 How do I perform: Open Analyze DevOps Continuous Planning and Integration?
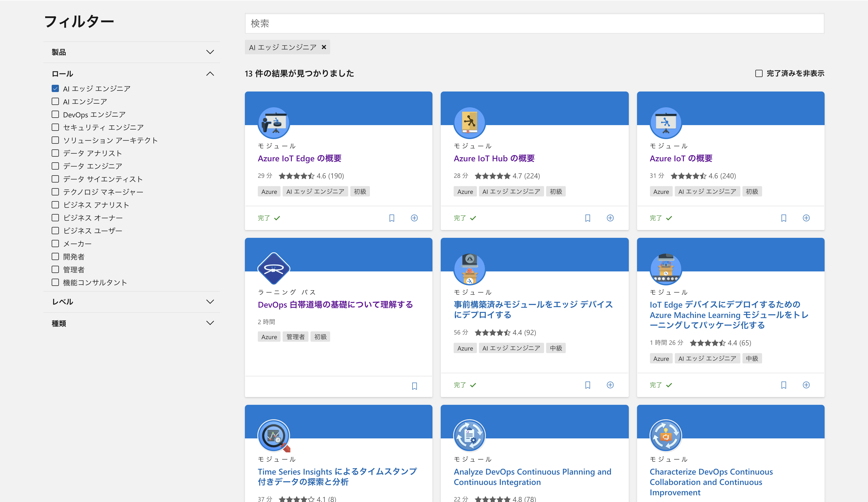[x=532, y=477]
